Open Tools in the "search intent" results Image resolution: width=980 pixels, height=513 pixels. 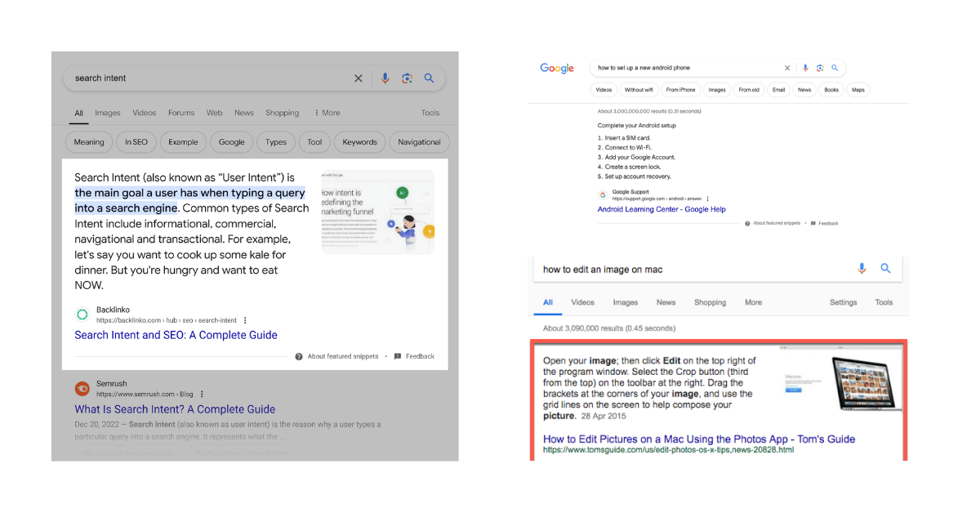click(x=430, y=113)
